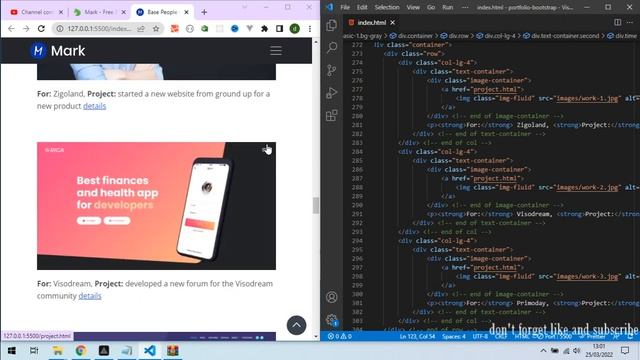This screenshot has width=640, height=360.
Task: Toggle the hamburger navigation menu
Action: tap(276, 51)
